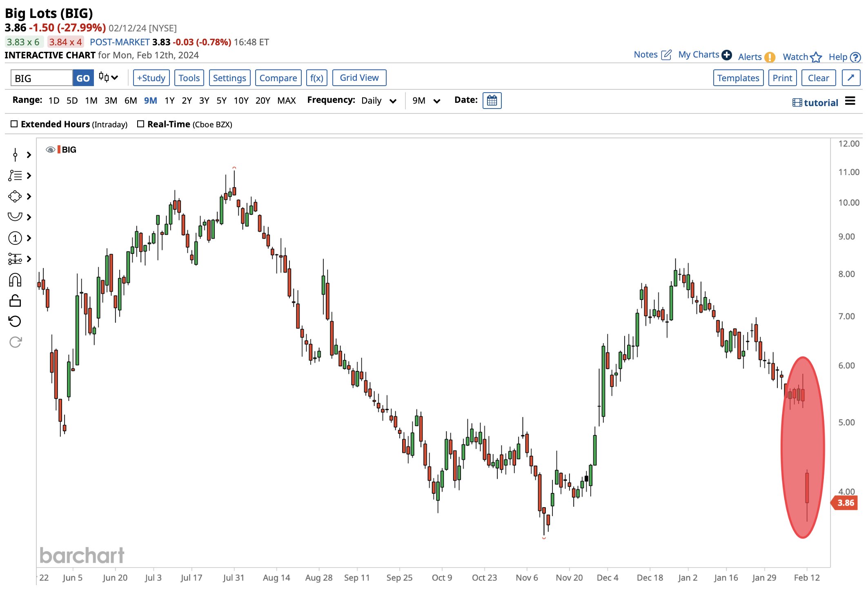The width and height of the screenshot is (868, 599).
Task: Click the Clear button
Action: pos(819,78)
